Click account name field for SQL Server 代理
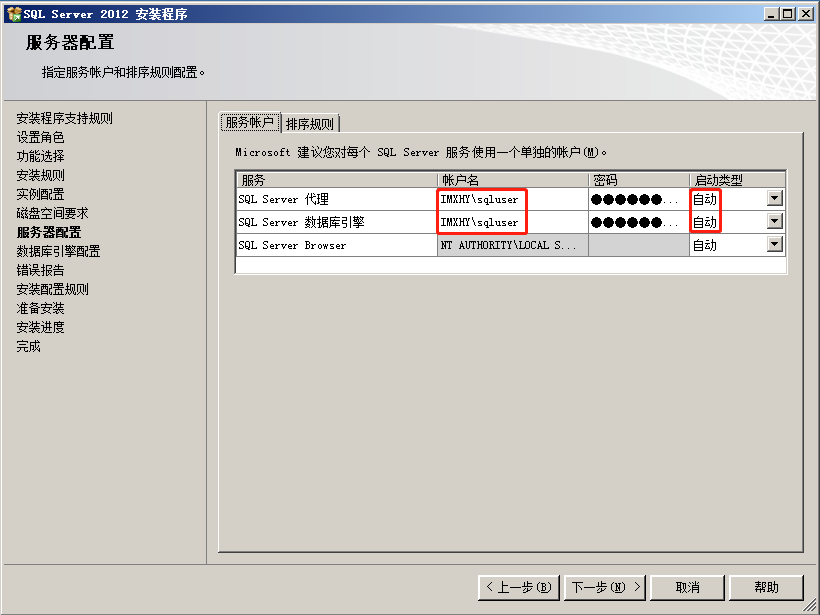Viewport: 820px width, 615px height. click(512, 199)
